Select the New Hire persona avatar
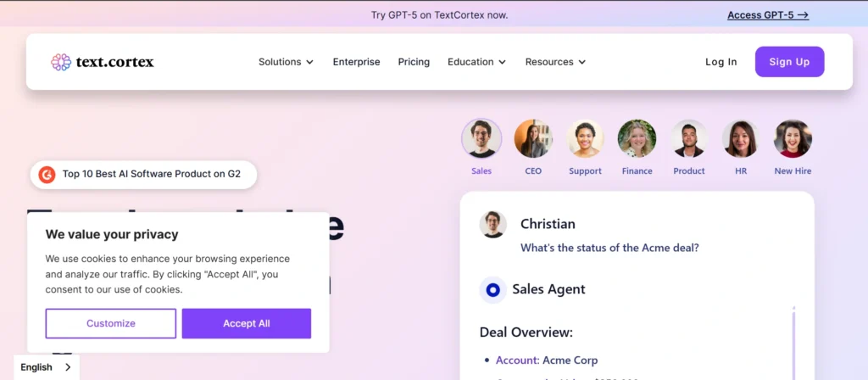Viewport: 868px width, 380px height. coord(793,138)
